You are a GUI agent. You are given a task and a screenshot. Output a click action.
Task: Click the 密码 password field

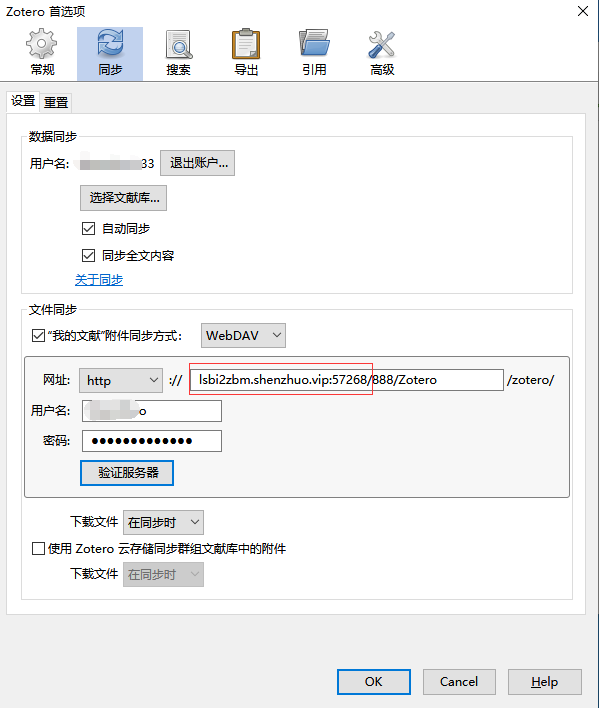[152, 441]
